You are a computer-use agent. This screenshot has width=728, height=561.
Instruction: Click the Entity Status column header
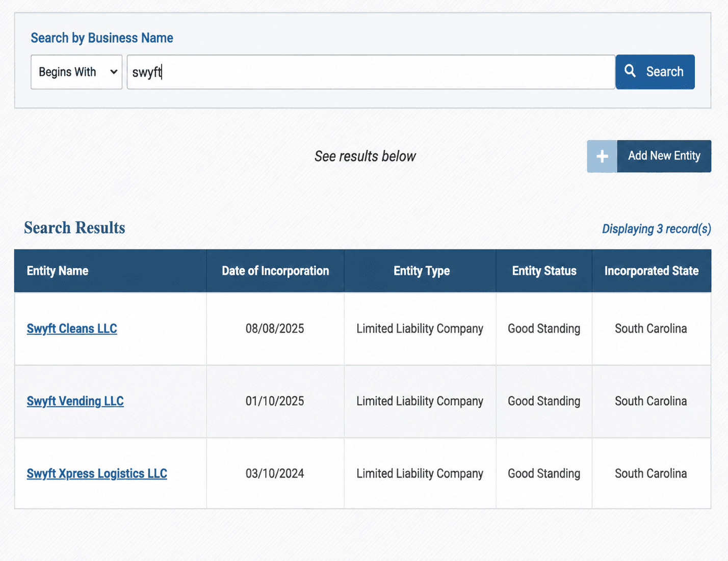click(x=544, y=271)
